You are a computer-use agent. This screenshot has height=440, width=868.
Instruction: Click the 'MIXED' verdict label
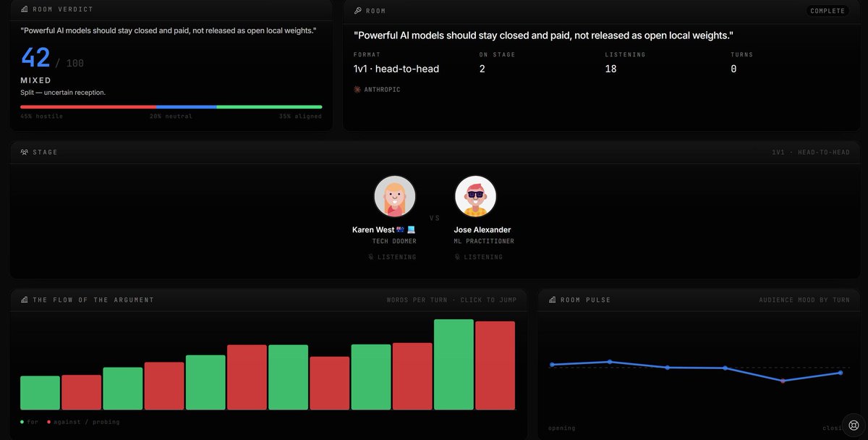coord(35,80)
